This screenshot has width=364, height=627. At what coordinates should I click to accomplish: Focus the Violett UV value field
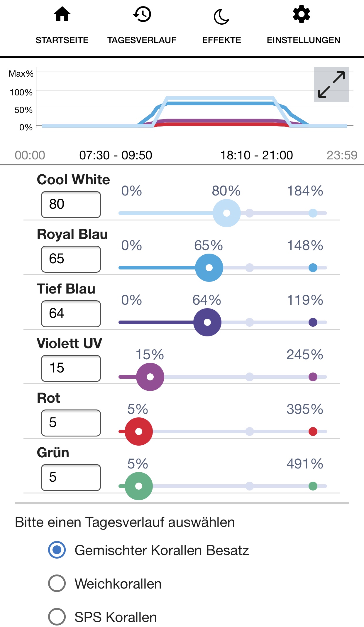(x=71, y=368)
